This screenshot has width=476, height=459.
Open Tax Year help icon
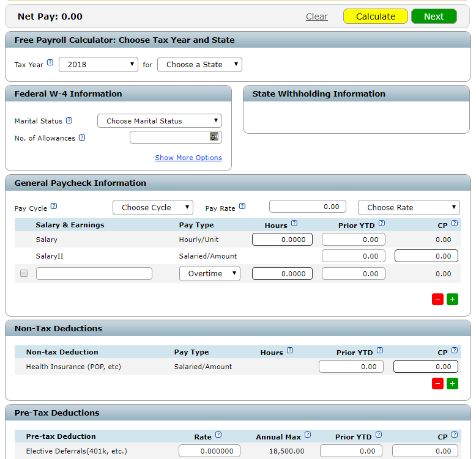click(x=50, y=62)
